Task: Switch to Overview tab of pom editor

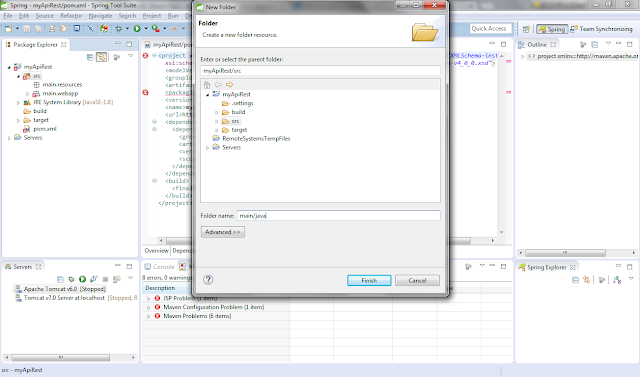Action: point(156,251)
